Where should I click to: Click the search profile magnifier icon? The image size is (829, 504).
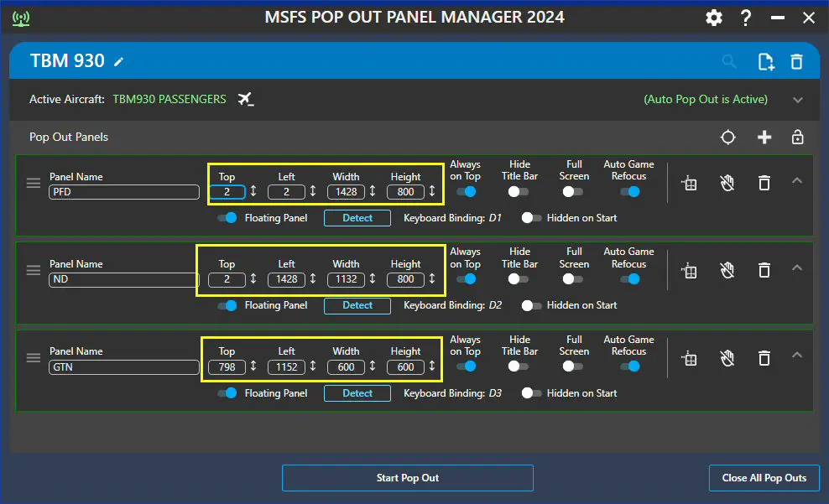pyautogui.click(x=729, y=61)
